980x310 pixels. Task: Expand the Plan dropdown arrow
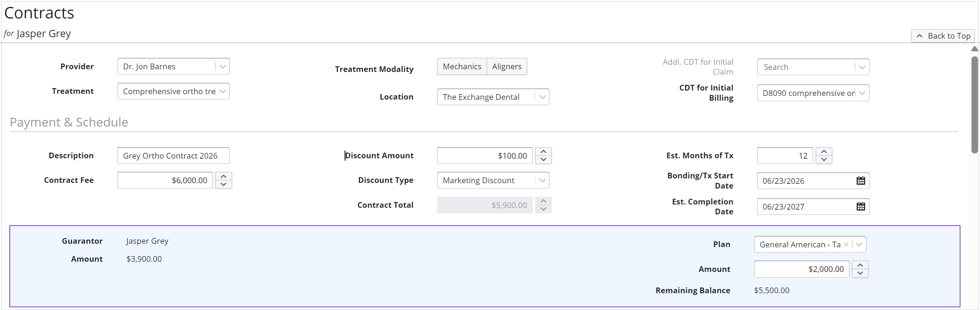tap(859, 245)
